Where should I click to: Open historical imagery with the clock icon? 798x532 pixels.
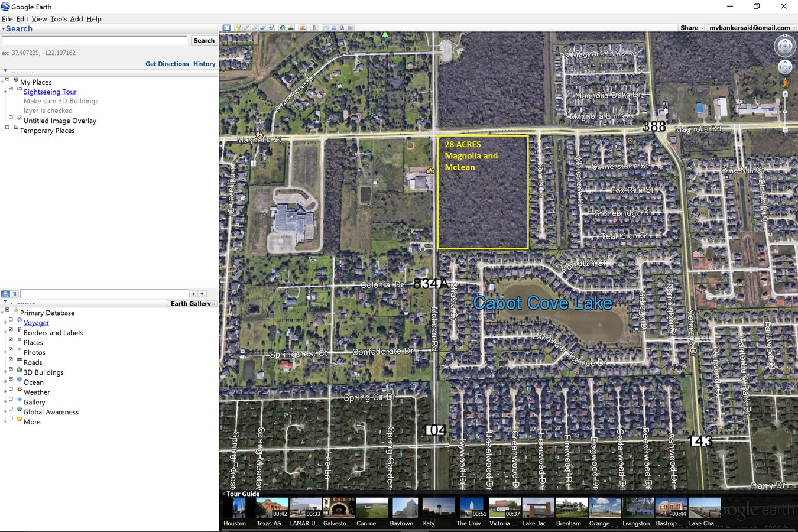tap(282, 27)
